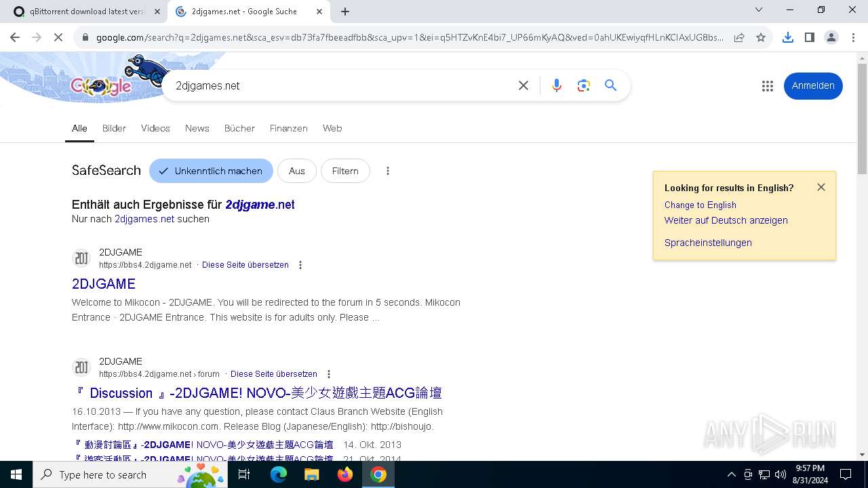Open a new browser tab
This screenshot has width=868, height=488.
345,12
